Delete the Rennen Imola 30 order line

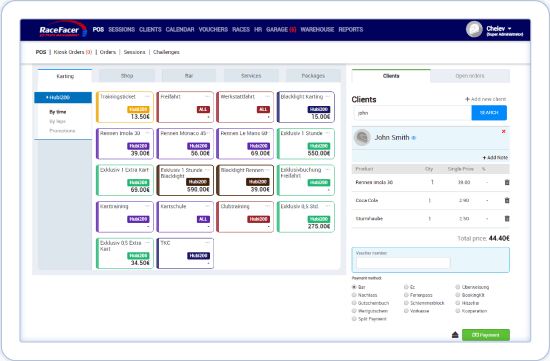(x=507, y=182)
